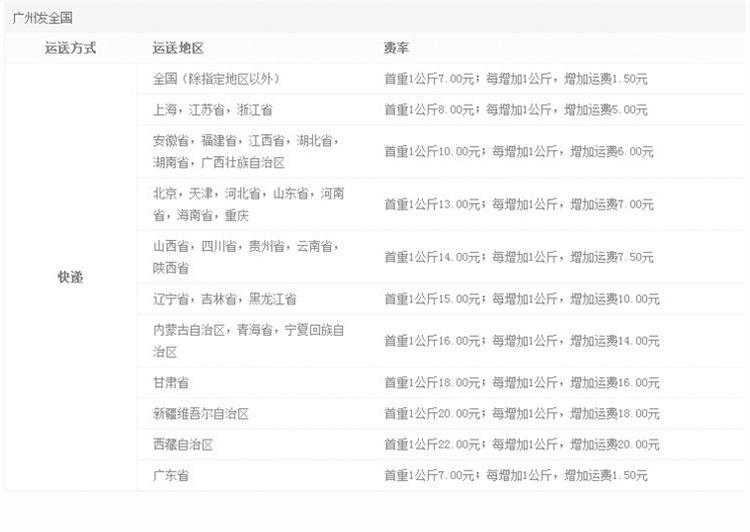750x532 pixels.
Task: Click the 运送方式 column header
Action: coord(70,48)
